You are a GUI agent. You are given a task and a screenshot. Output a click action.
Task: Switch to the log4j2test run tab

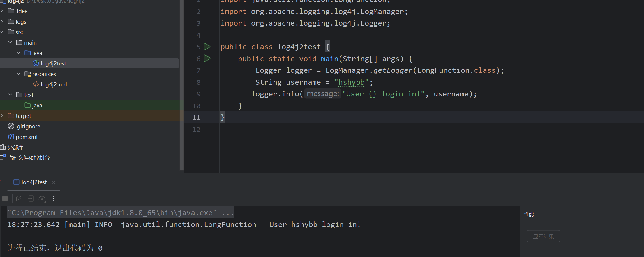(34, 182)
